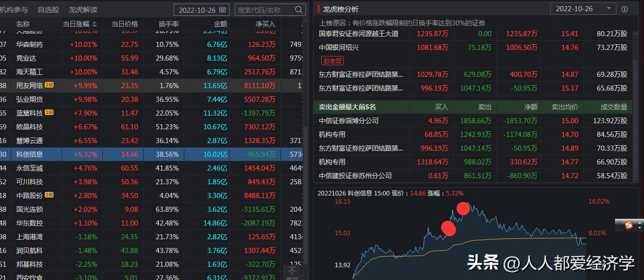Select the 上海港湾 stock row

click(152, 237)
